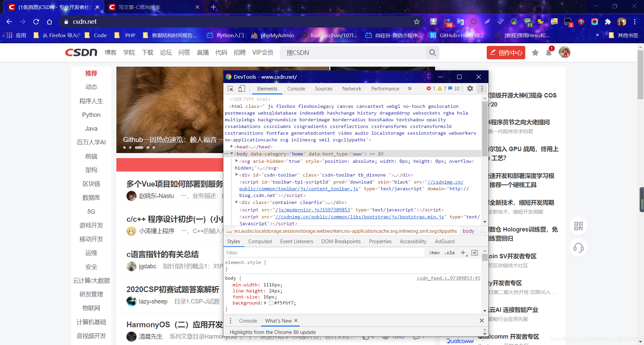Close the DevTools bottom drawer
Image resolution: width=644 pixels, height=345 pixels.
[482, 321]
